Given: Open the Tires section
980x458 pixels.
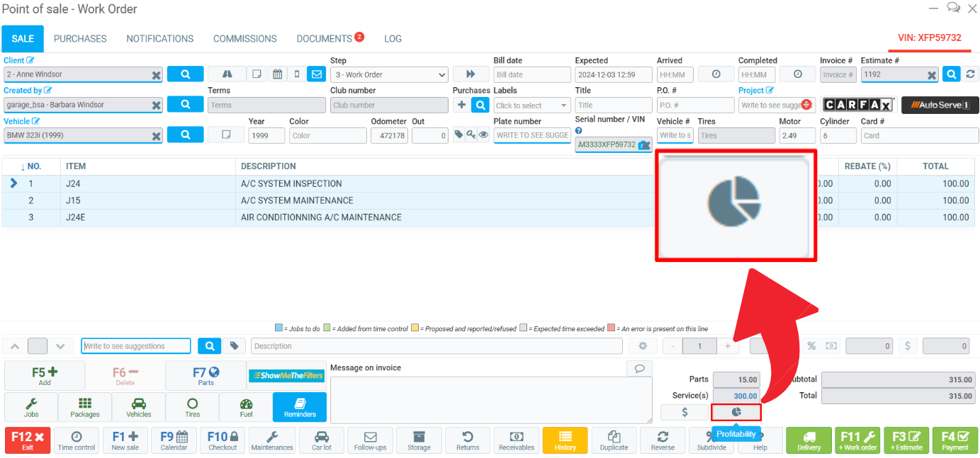Looking at the screenshot, I should click(192, 407).
